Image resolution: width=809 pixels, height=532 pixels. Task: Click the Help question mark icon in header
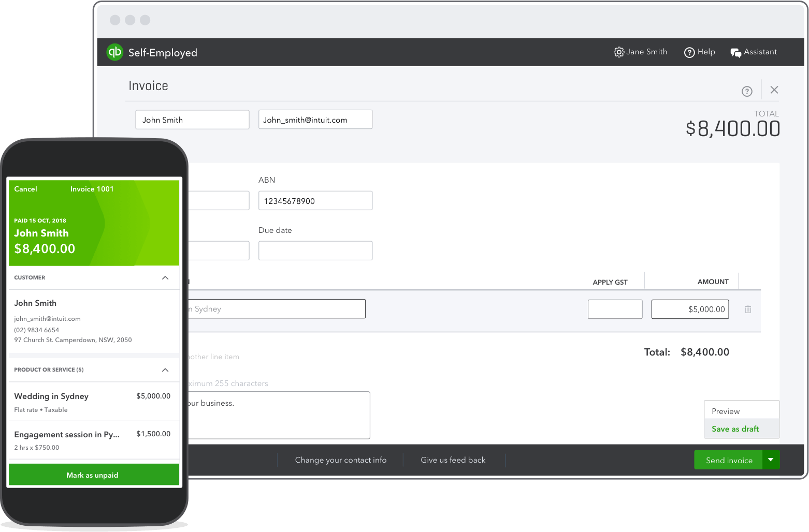[x=689, y=52]
